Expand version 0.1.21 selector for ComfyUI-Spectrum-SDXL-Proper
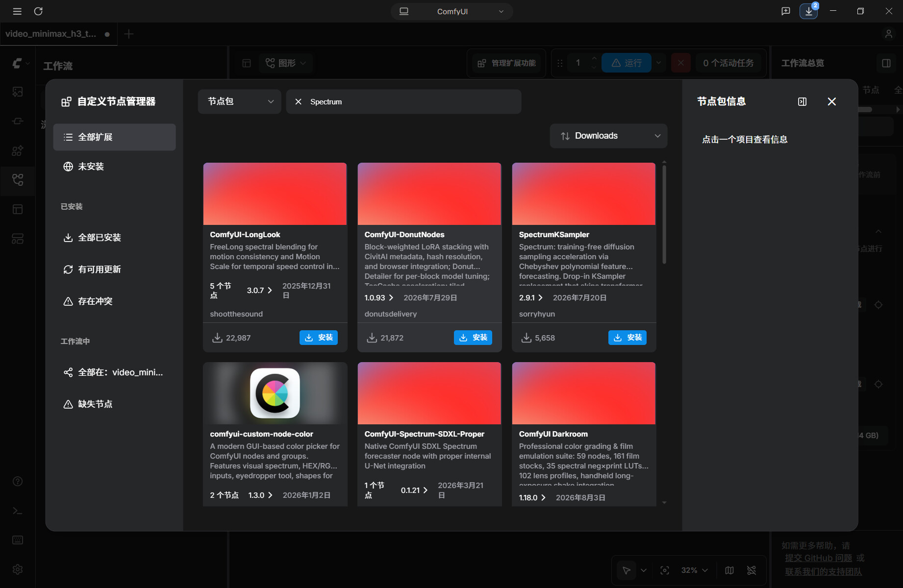 click(414, 490)
